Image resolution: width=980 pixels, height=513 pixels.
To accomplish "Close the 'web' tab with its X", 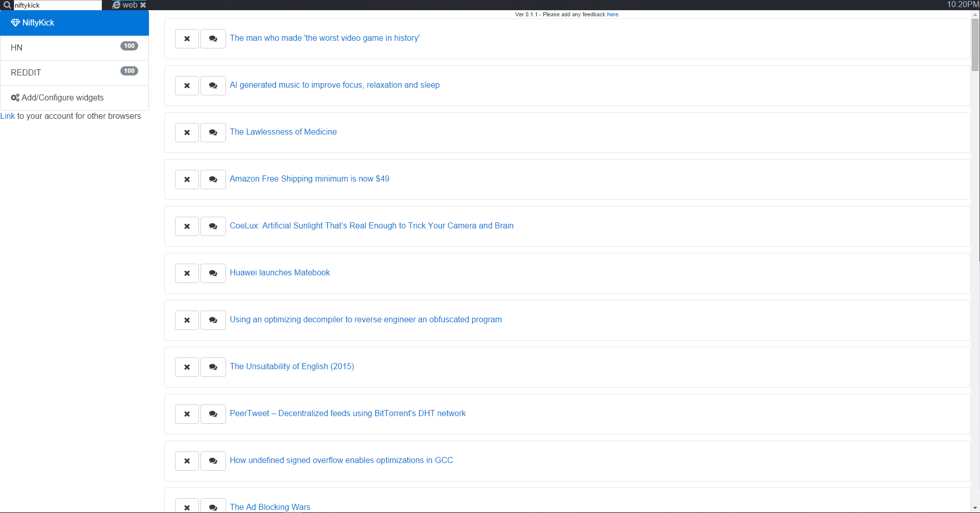I will [x=143, y=5].
